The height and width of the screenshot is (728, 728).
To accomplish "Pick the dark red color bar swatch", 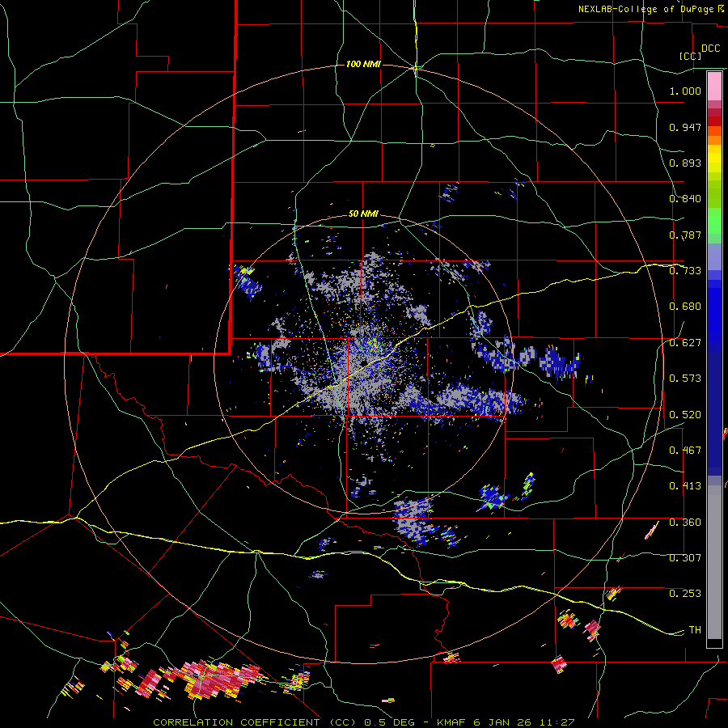I will 714,121.
